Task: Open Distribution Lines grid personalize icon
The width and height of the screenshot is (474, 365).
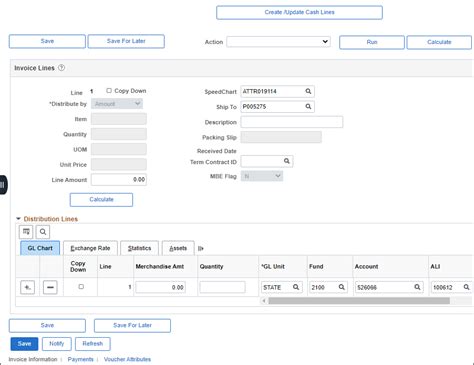Action: pyautogui.click(x=26, y=232)
